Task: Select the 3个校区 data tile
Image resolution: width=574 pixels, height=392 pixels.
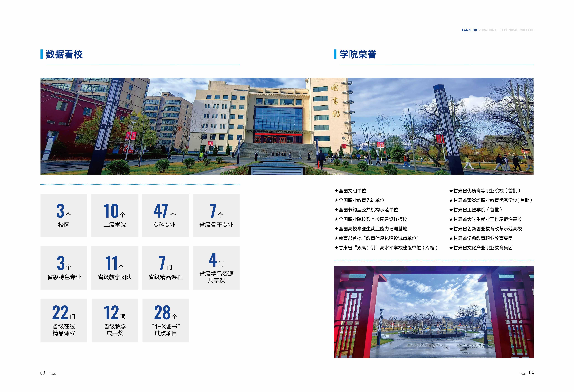Action: coord(64,215)
